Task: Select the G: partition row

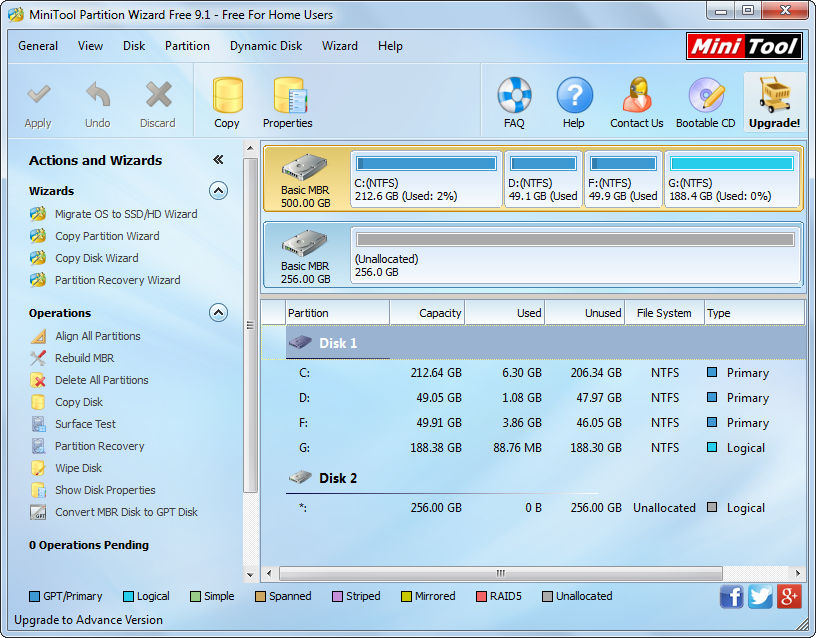Action: pos(533,448)
